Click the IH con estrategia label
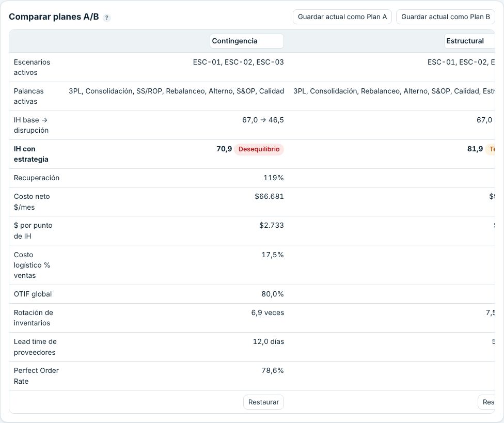Screen dimensions: 504x423 [31, 154]
